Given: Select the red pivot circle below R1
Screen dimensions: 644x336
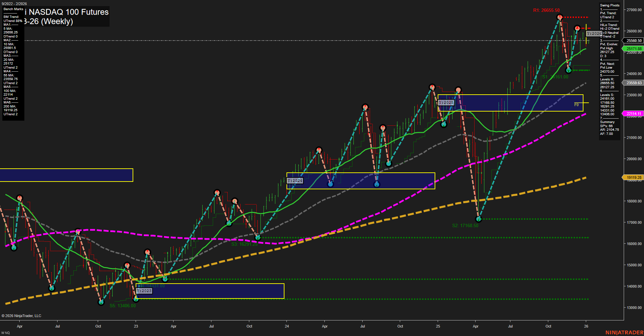Looking at the screenshot, I should [560, 17].
